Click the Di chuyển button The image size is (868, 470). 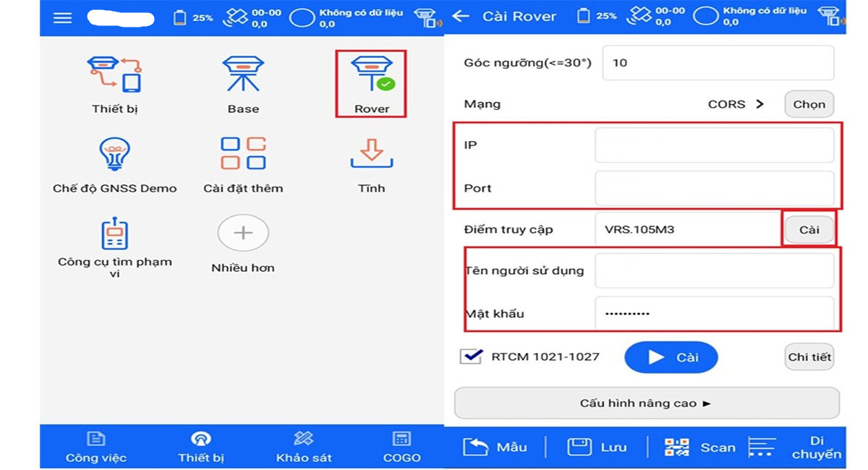pos(796,447)
